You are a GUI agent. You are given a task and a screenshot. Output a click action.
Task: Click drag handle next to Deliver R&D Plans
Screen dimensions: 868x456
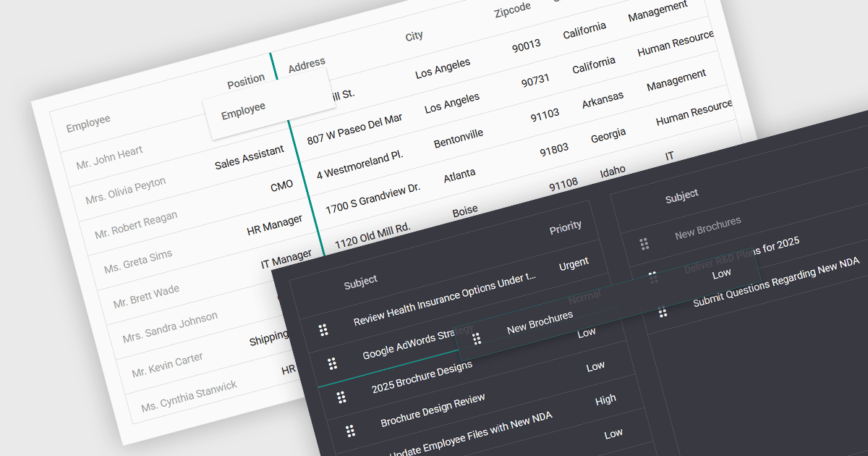pos(653,278)
